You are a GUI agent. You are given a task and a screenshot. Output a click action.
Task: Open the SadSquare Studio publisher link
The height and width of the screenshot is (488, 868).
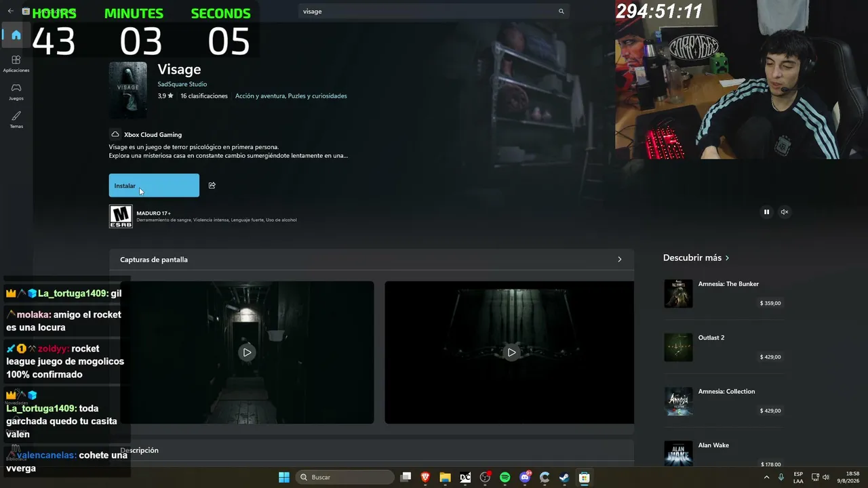[x=182, y=84]
